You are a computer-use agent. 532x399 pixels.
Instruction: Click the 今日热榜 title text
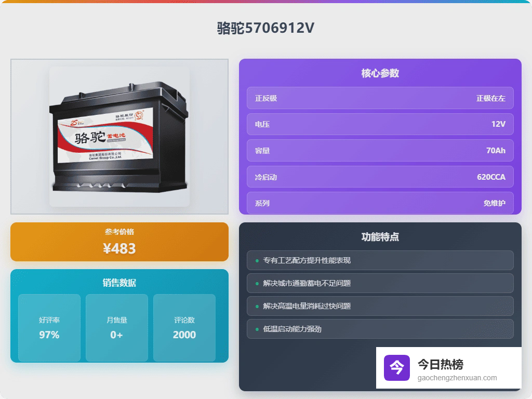[440, 364]
